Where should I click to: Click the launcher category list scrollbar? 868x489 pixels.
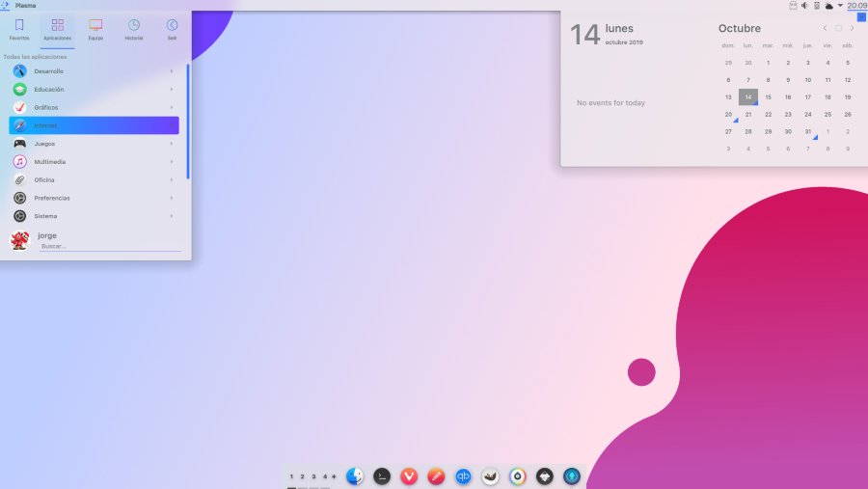[188, 122]
